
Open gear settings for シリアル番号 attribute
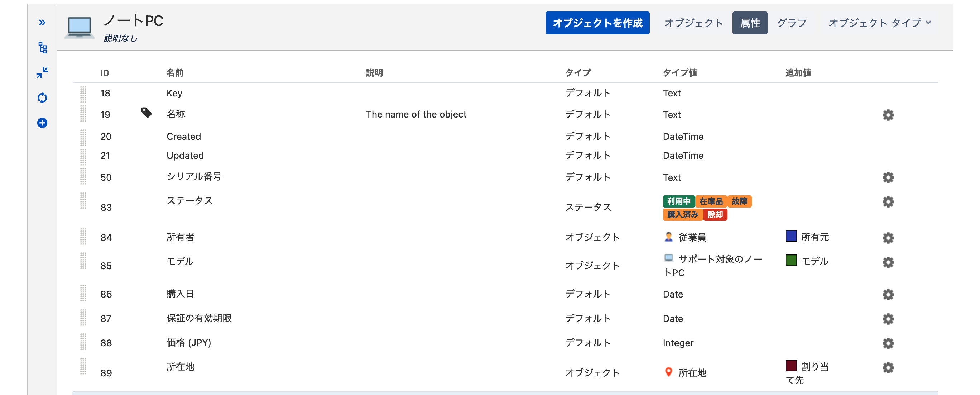pyautogui.click(x=888, y=177)
